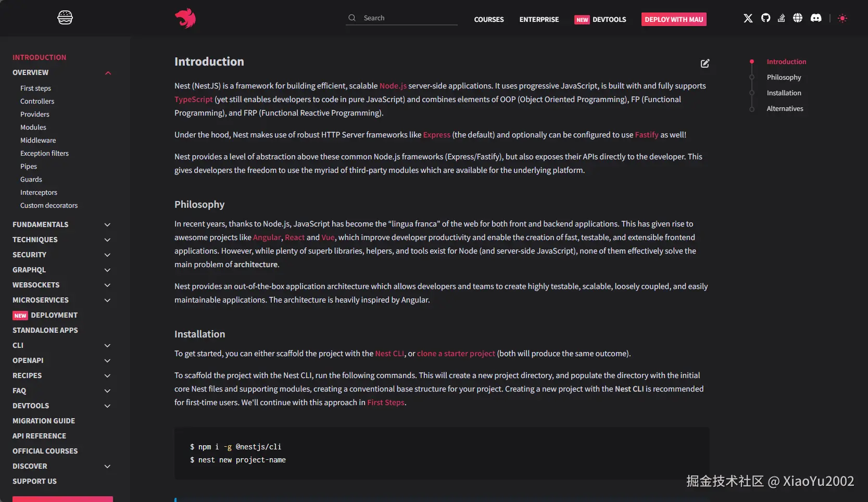
Task: Open the GitHub repository icon
Action: [x=765, y=18]
